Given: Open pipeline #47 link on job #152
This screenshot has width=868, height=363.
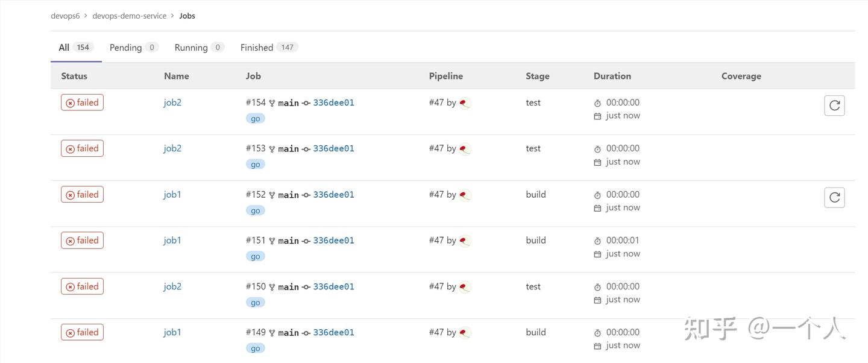Looking at the screenshot, I should [x=436, y=195].
